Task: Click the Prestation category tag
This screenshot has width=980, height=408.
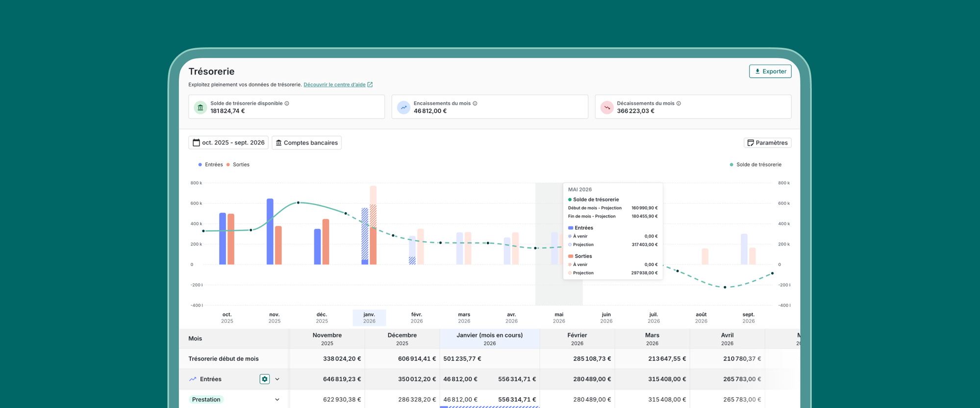Action: pyautogui.click(x=206, y=400)
